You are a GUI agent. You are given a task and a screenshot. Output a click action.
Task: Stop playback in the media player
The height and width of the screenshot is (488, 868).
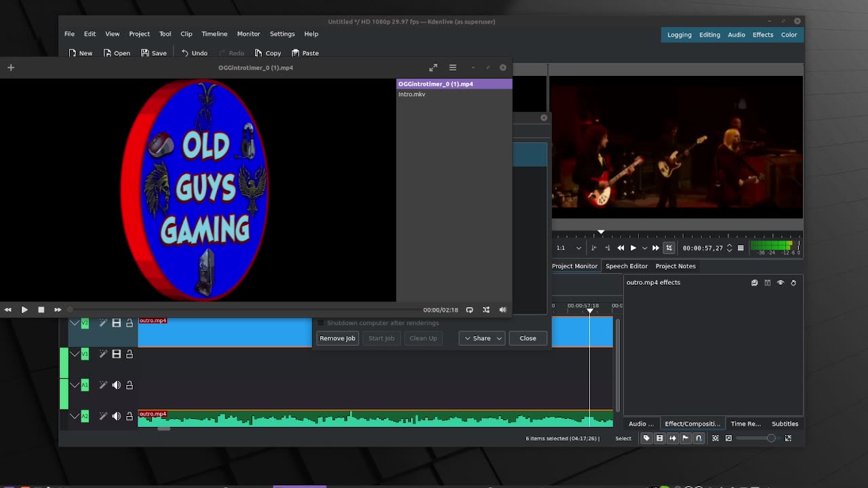coord(41,310)
